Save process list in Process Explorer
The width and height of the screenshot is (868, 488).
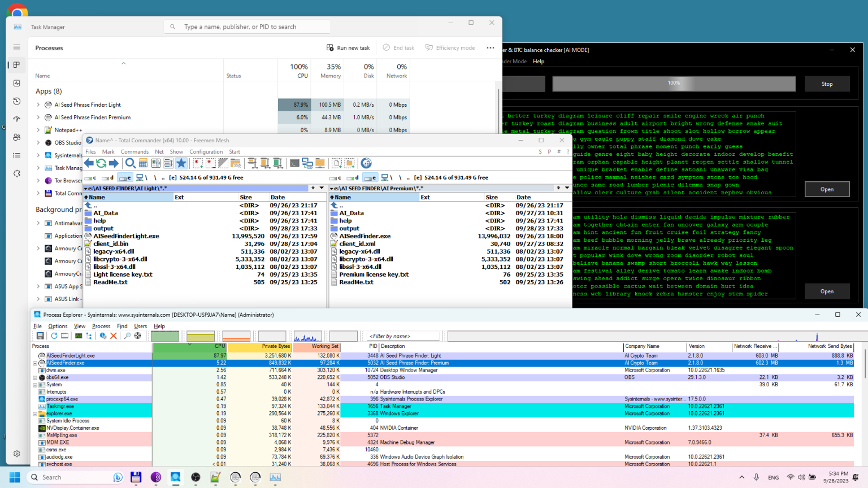pos(40,335)
